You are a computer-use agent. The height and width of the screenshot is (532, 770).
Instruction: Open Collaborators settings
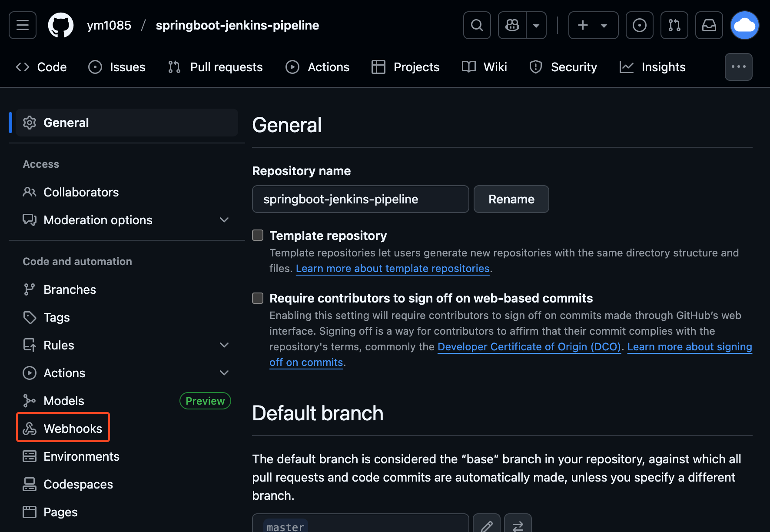pos(127,192)
